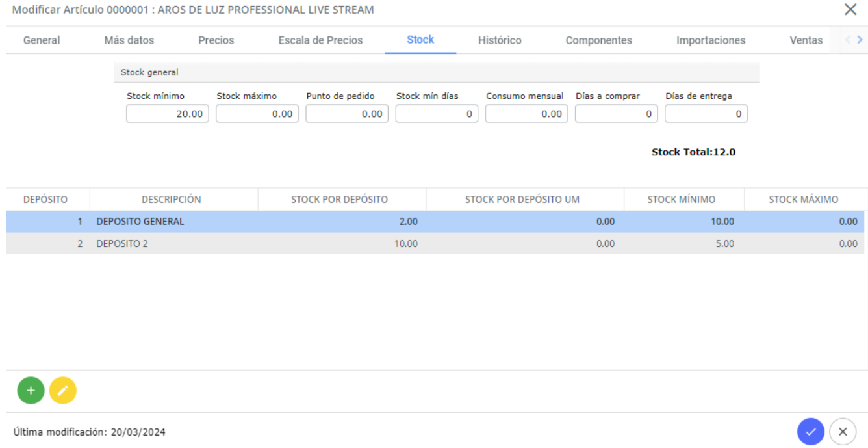
Task: Go to the Ventas tab
Action: click(x=806, y=40)
